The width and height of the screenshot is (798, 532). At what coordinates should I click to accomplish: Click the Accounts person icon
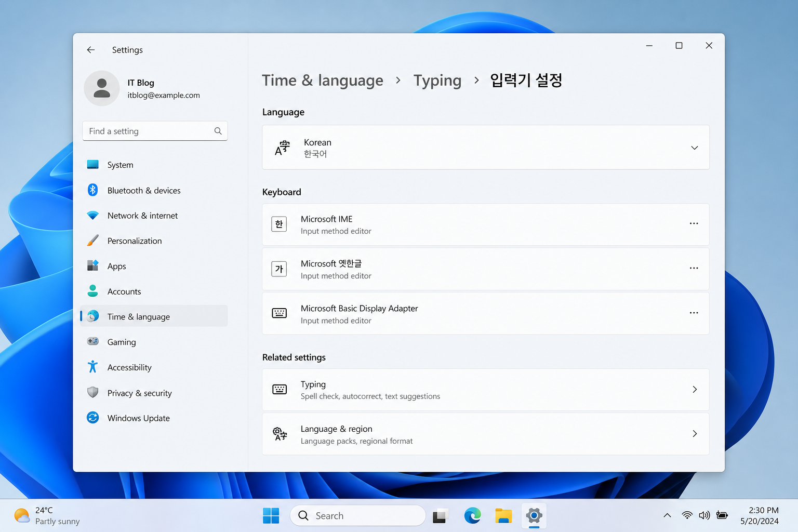click(93, 291)
